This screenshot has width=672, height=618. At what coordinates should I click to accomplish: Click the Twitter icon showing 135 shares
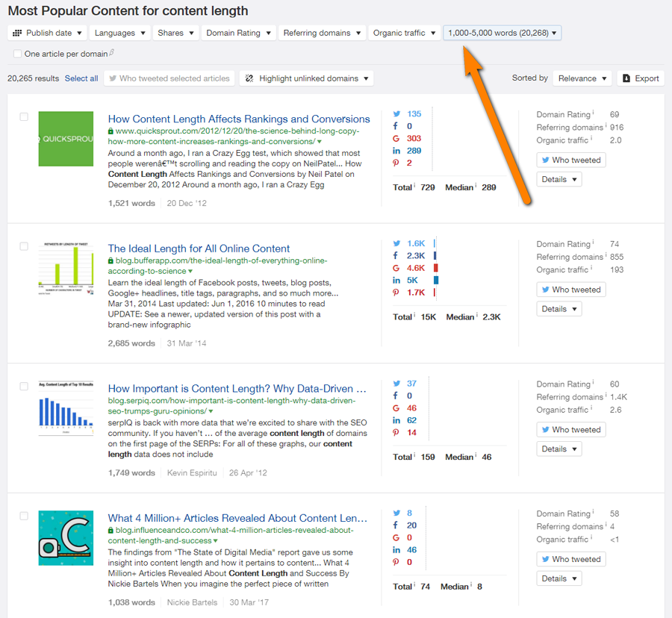(x=396, y=114)
